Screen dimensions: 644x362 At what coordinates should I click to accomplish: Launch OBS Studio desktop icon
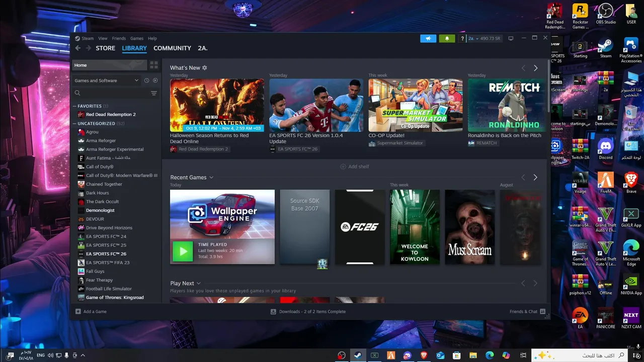(x=606, y=14)
